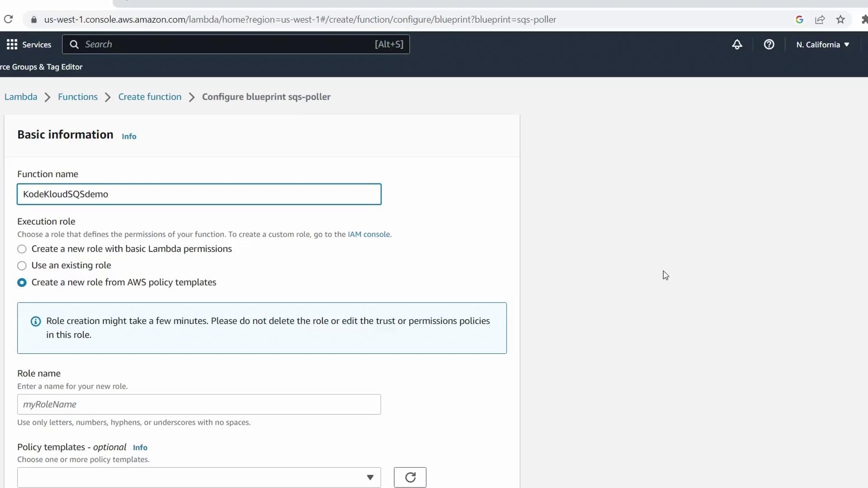Screen dimensions: 868x488
Task: Open the Services grid menu icon
Action: point(12,44)
